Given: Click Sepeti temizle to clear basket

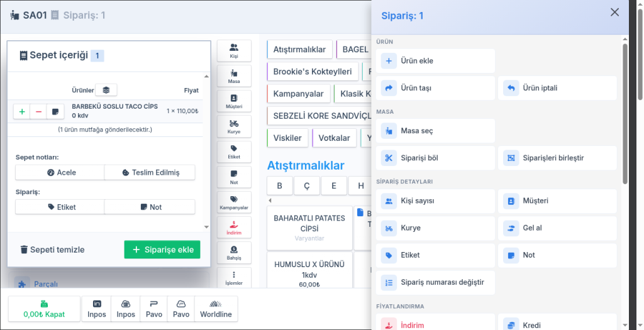Looking at the screenshot, I should [53, 250].
